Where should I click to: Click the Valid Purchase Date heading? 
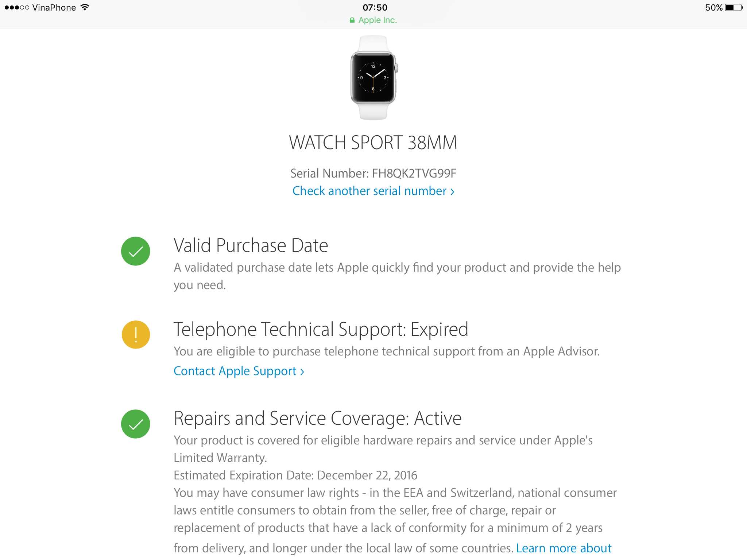251,245
